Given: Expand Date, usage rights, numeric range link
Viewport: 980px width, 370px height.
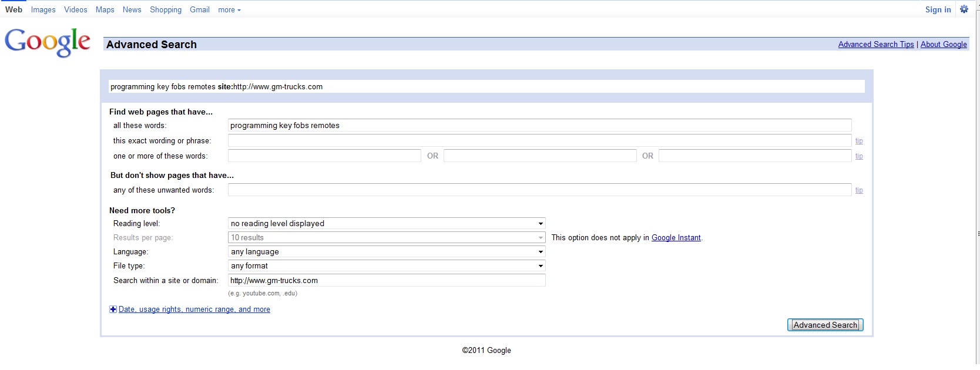Looking at the screenshot, I should coord(194,310).
